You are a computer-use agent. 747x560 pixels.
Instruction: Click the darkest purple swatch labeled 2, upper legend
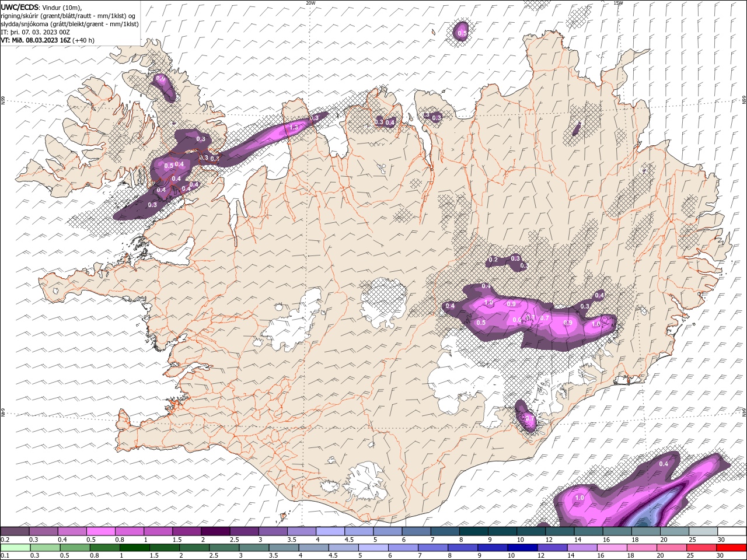coord(215,531)
